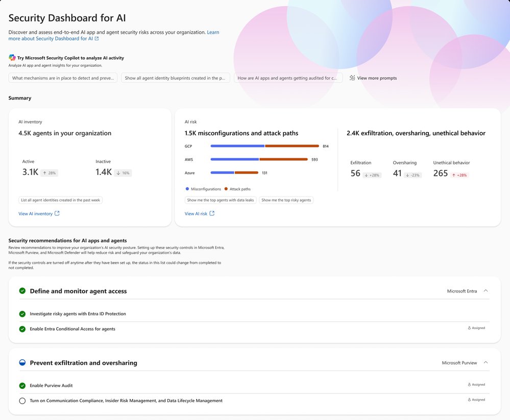Click 'Show me the top agents with data leaks'
The width and height of the screenshot is (510, 420).
(x=221, y=200)
